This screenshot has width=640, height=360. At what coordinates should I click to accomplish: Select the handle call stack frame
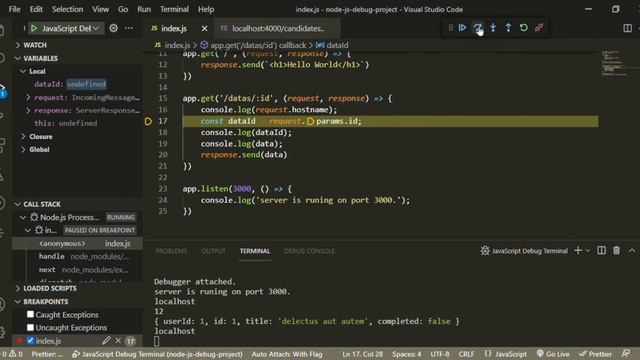78,256
